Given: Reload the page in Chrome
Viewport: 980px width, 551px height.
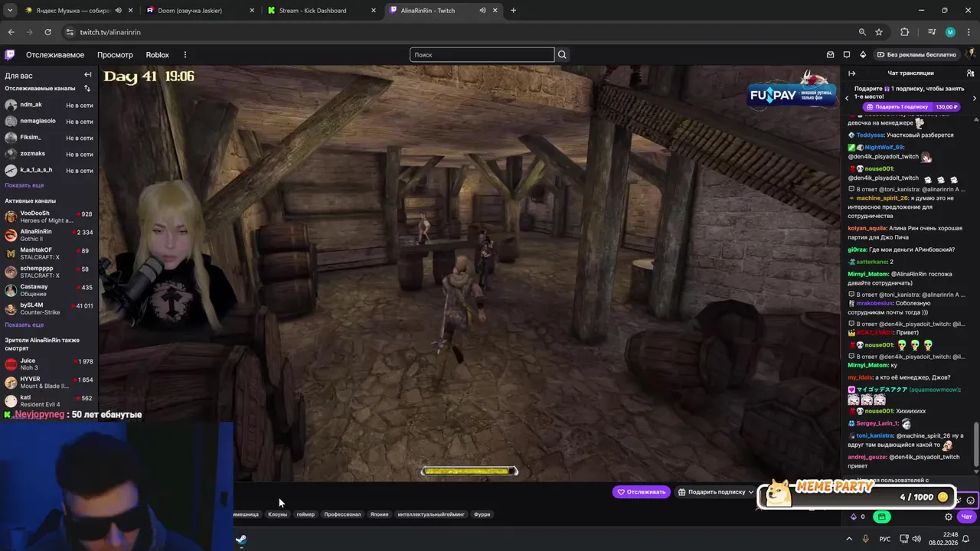Looking at the screenshot, I should (x=47, y=32).
